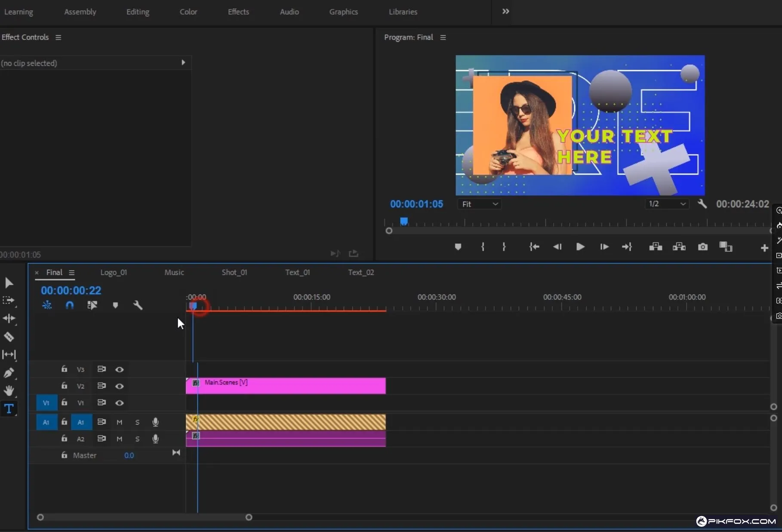782x532 pixels.
Task: Click the Master volume value 0.0
Action: [x=129, y=455]
